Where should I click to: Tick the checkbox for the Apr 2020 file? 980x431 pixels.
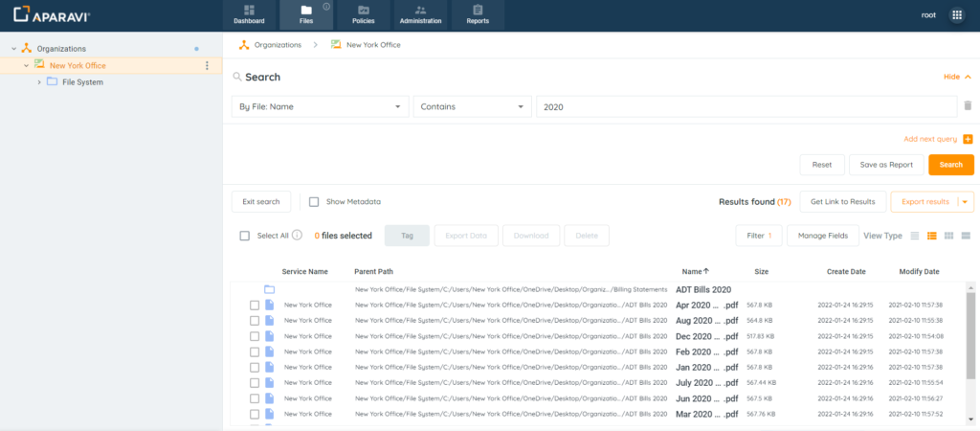255,306
